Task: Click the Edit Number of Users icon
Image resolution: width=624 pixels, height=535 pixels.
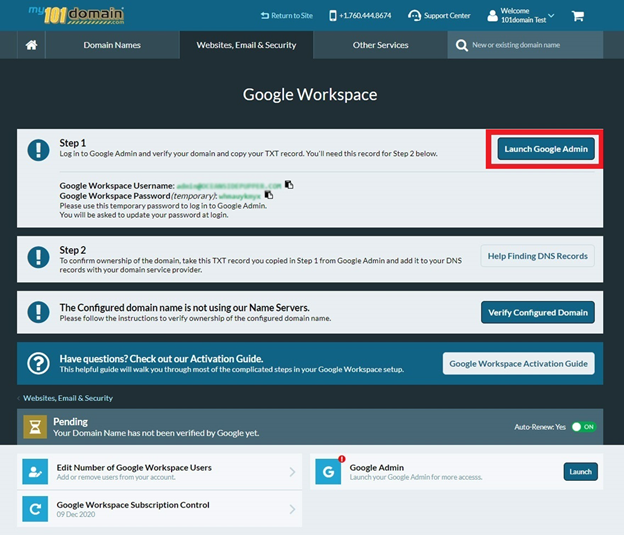Action: [36, 472]
